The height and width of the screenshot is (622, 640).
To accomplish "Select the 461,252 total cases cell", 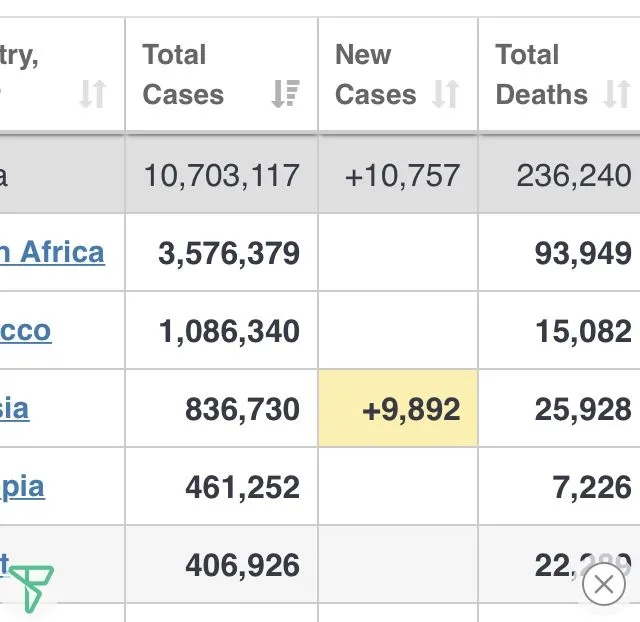I will pos(242,487).
